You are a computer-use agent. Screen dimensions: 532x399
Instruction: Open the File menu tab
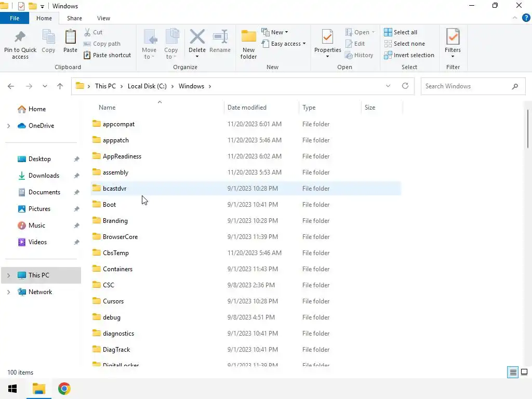[x=15, y=18]
